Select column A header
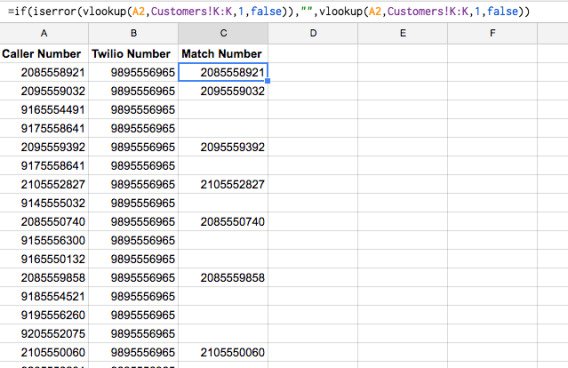This screenshot has width=568, height=368. point(44,33)
